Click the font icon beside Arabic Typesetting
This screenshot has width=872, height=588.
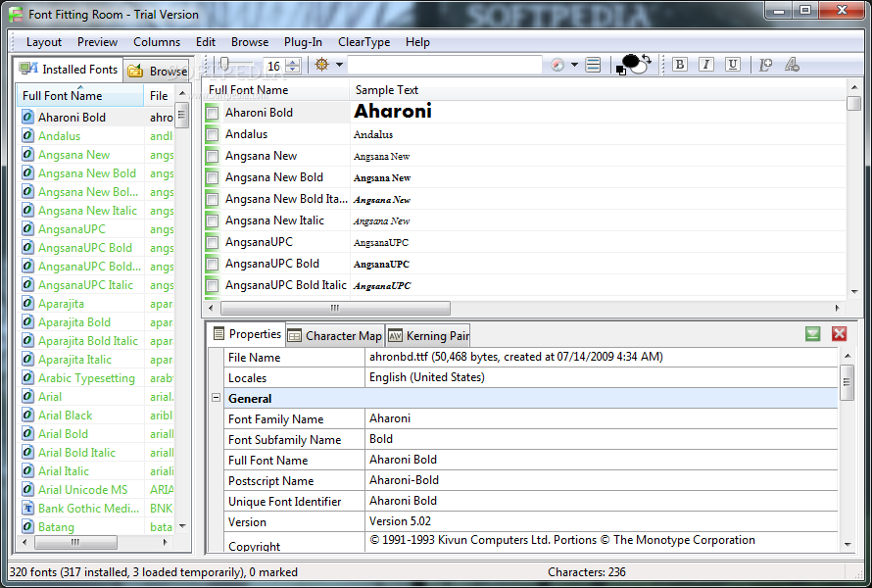pyautogui.click(x=27, y=377)
